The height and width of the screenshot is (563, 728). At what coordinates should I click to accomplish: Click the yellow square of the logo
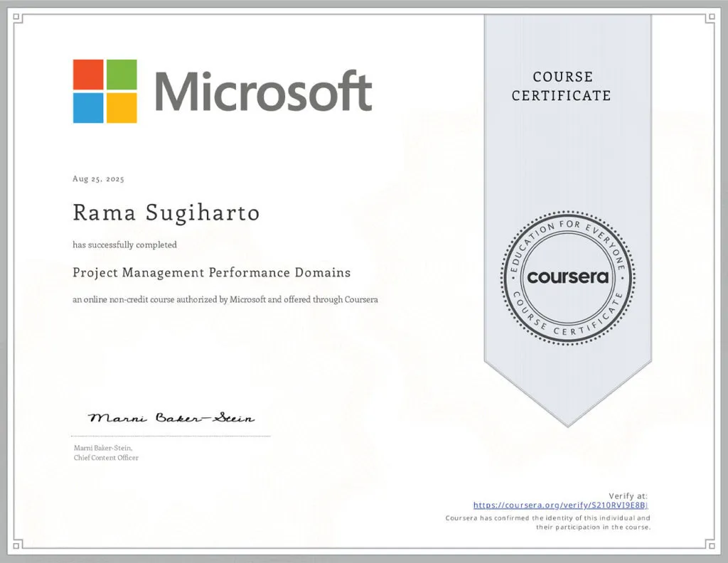tap(122, 107)
